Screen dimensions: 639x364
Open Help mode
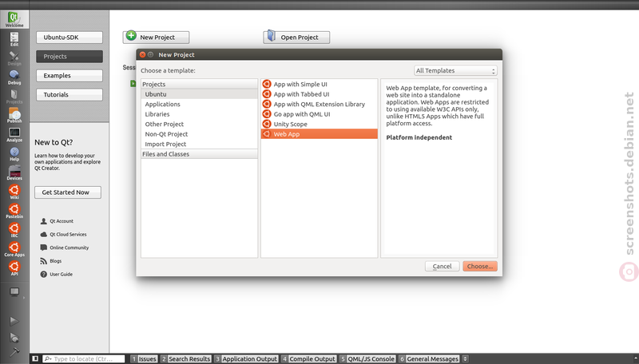tap(14, 153)
